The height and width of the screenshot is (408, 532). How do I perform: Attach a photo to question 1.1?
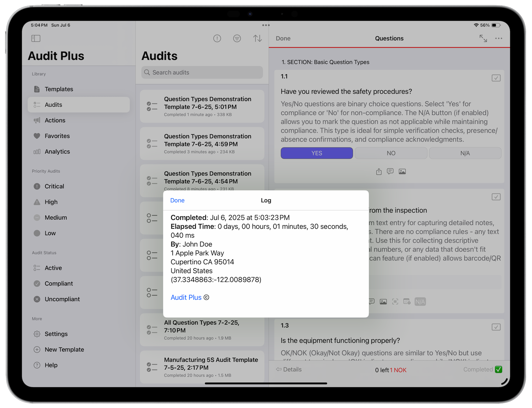pyautogui.click(x=402, y=171)
